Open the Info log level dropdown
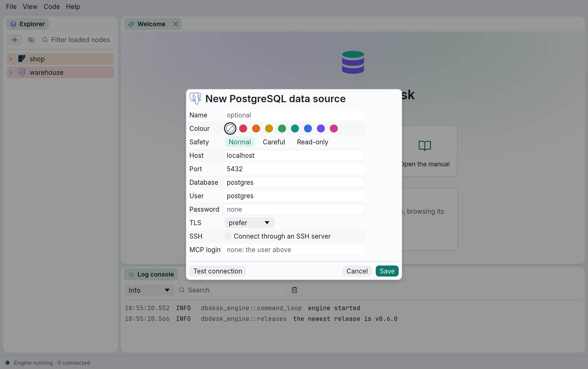 pyautogui.click(x=149, y=290)
